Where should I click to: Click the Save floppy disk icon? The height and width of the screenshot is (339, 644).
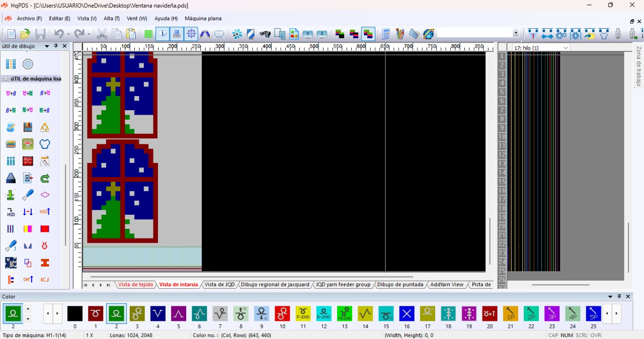point(40,34)
